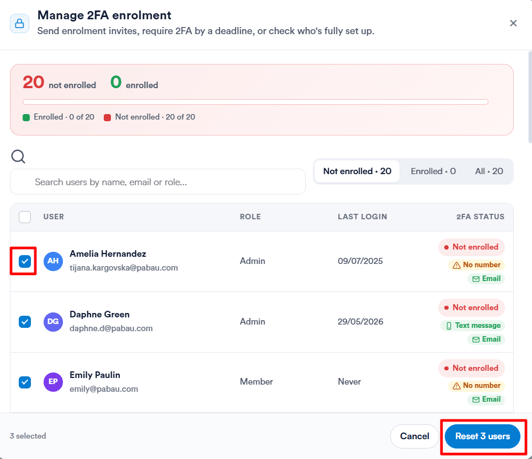Click the enrolment progress bar
532x459 pixels.
tap(255, 102)
